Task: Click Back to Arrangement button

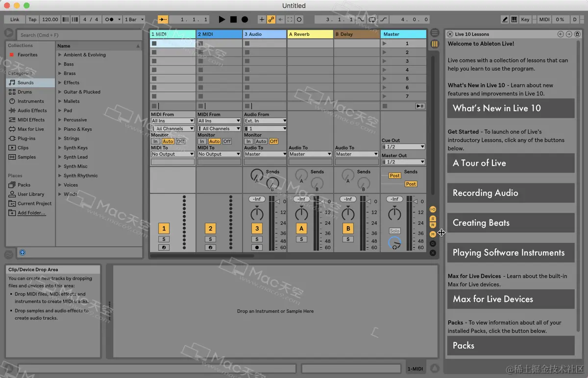Action: click(420, 106)
